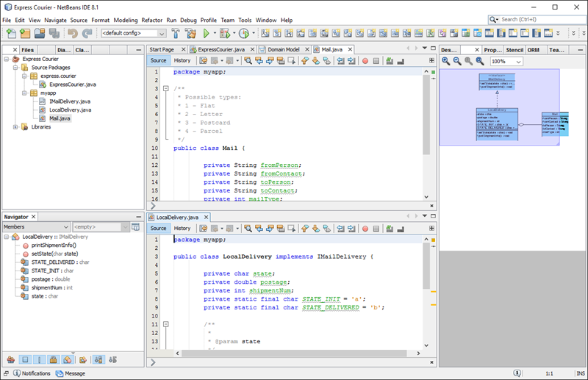Click the Save All toolbar icon

pos(54,33)
